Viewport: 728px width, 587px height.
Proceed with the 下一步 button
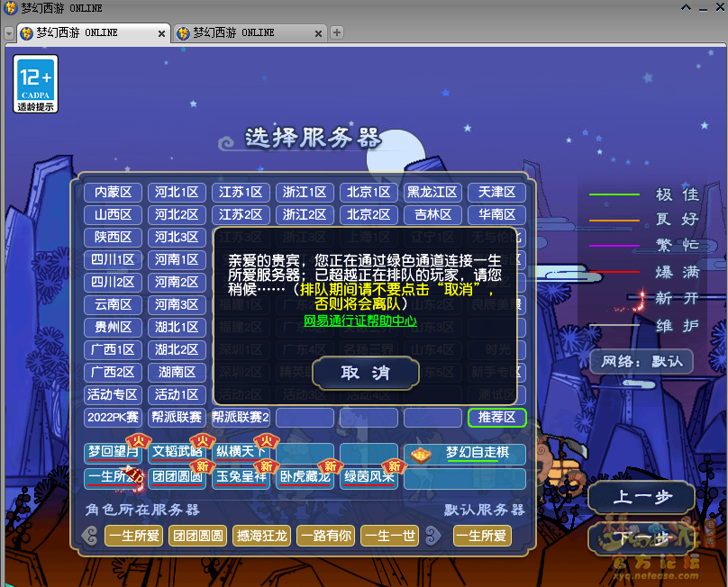pos(642,538)
